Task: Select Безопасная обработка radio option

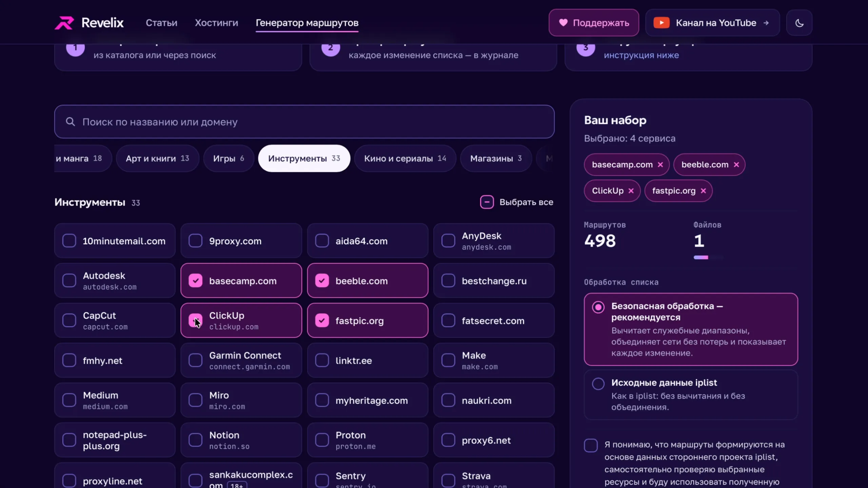Action: pyautogui.click(x=598, y=307)
